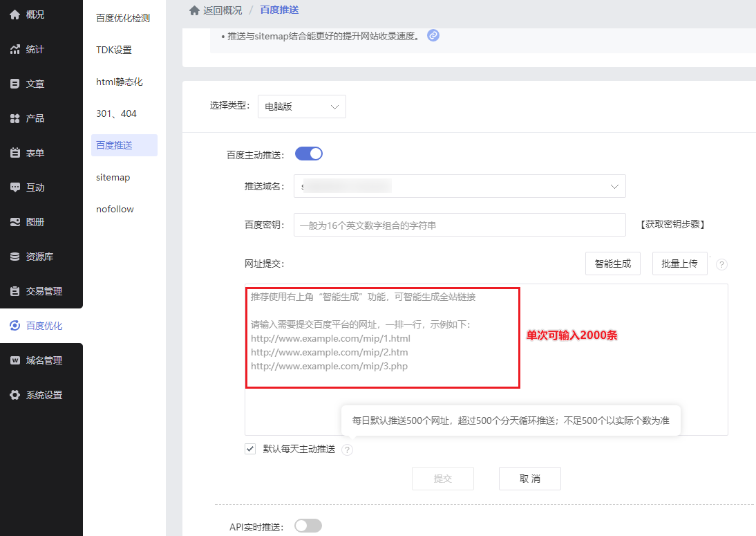Click the blue link icon after sitemap tip

coord(433,36)
